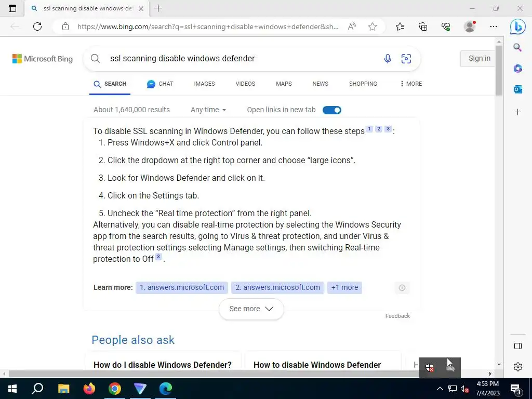This screenshot has width=532, height=399.
Task: Open Microsoft 365 sidebar icon
Action: point(517,69)
